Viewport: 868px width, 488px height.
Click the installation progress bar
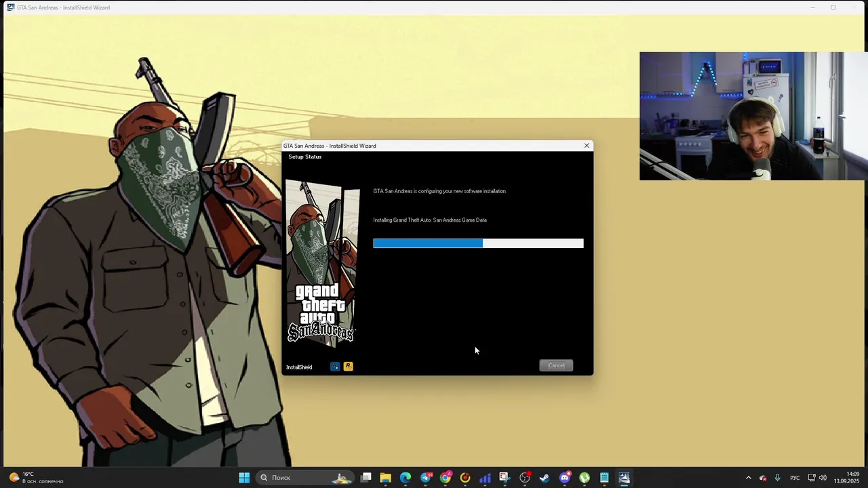click(x=478, y=243)
